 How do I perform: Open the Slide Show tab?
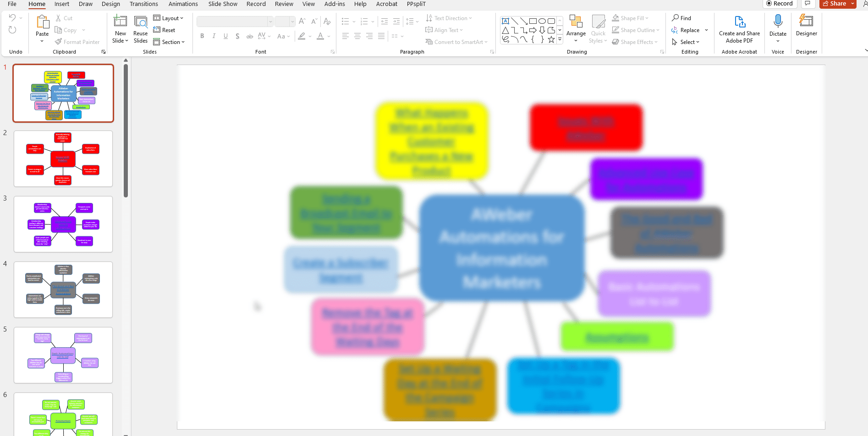[223, 4]
